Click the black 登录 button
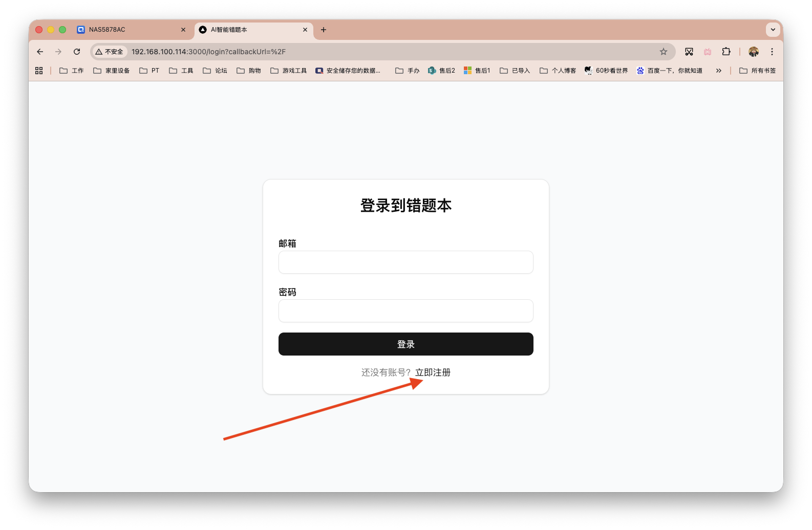Viewport: 812px width, 530px height. point(406,344)
